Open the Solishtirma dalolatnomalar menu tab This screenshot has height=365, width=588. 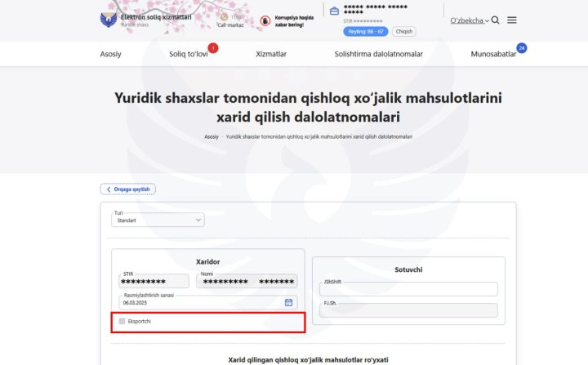[378, 54]
